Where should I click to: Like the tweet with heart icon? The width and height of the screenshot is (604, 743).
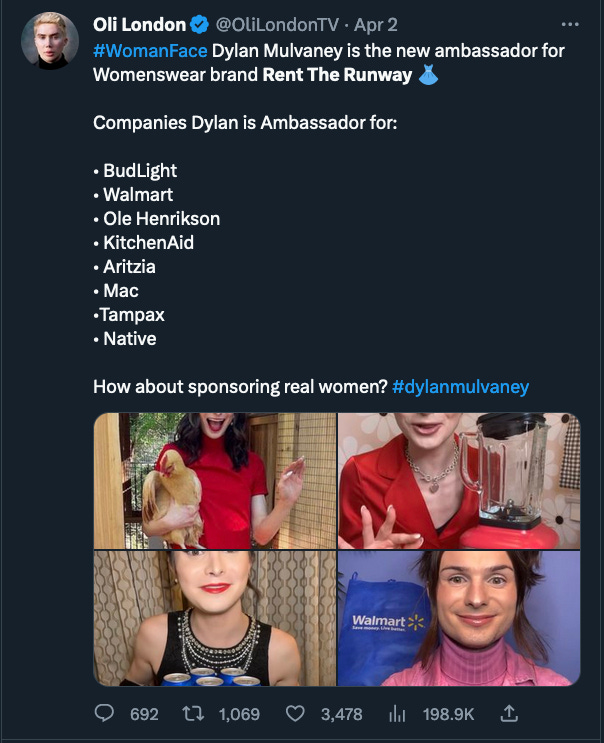click(x=295, y=714)
